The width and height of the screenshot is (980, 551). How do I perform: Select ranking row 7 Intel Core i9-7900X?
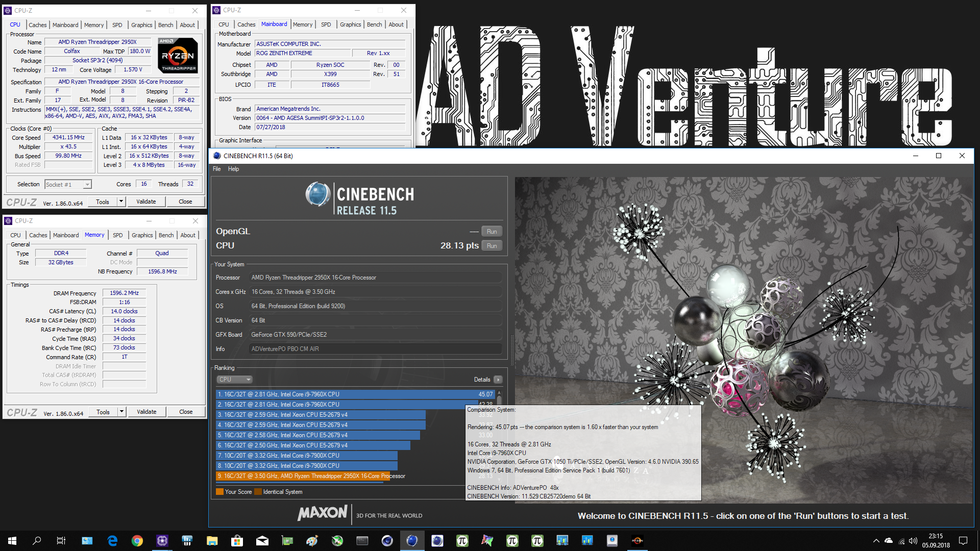click(x=307, y=456)
